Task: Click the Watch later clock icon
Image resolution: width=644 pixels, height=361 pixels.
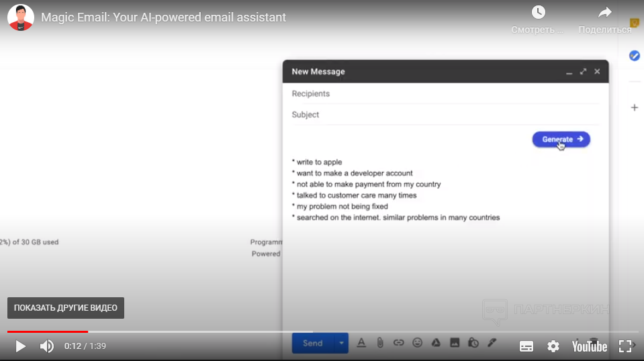Action: point(538,12)
